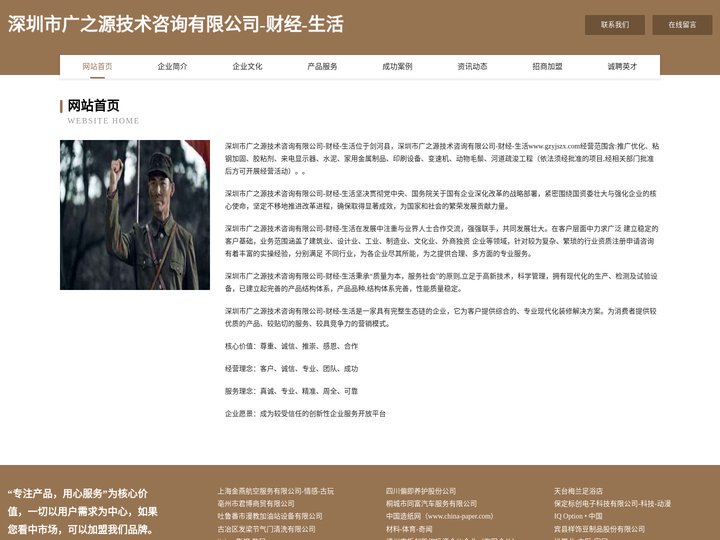This screenshot has width=720, height=540.
Task: Click the WEBSITE HOME subtitle text
Action: click(103, 121)
